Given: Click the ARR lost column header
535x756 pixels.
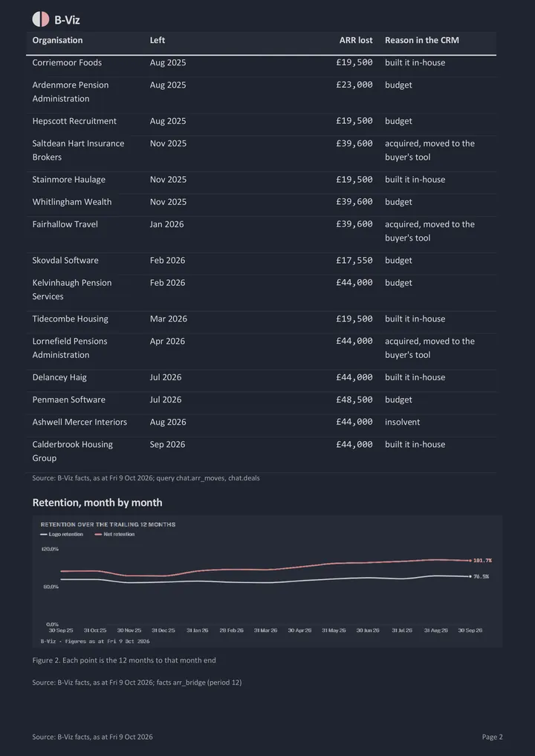Looking at the screenshot, I should [356, 40].
